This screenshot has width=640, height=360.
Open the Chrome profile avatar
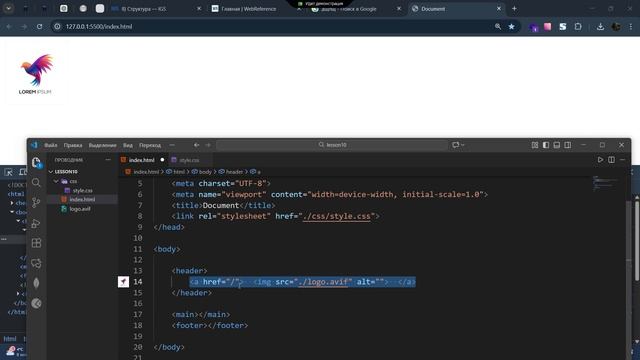pyautogui.click(x=616, y=27)
